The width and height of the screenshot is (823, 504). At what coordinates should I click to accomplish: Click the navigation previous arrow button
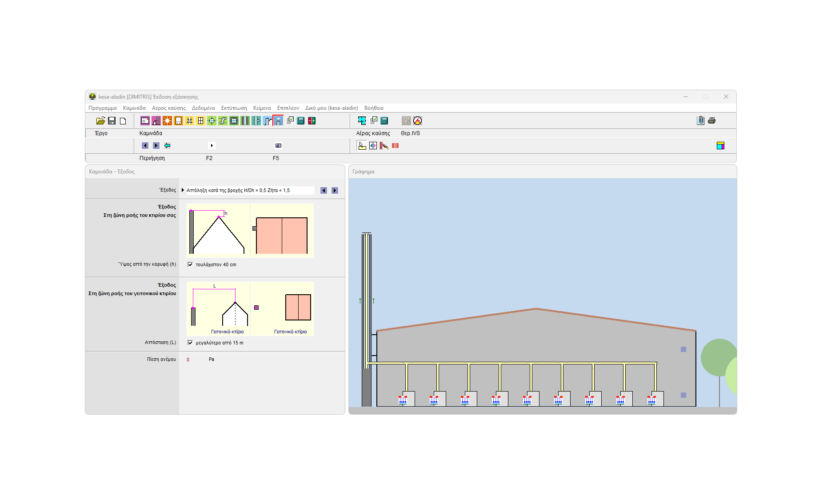click(145, 146)
